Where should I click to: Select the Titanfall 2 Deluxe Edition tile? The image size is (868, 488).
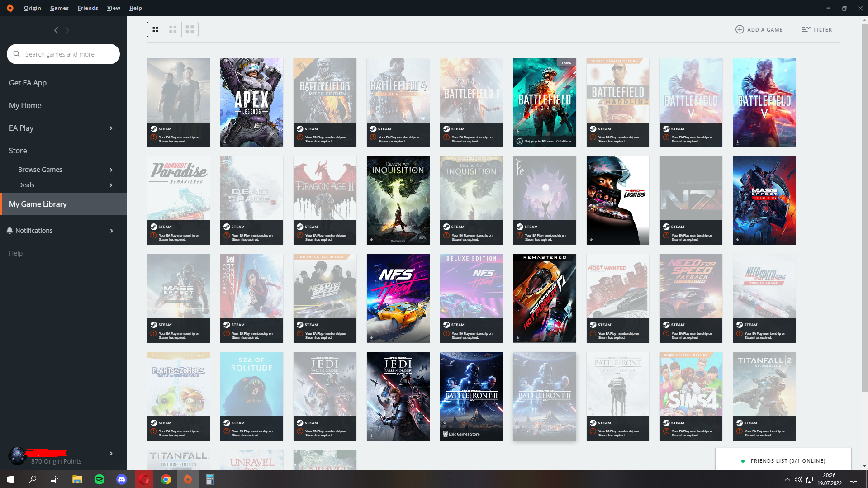(764, 396)
